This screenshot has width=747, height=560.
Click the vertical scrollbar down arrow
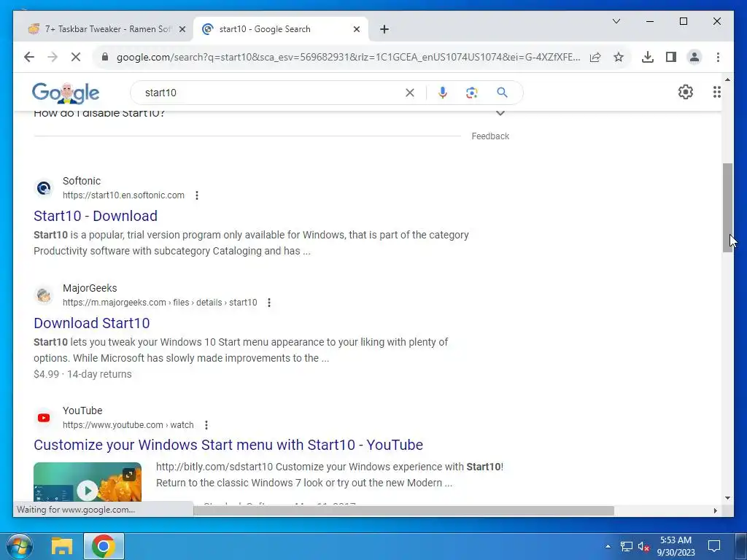pyautogui.click(x=727, y=498)
